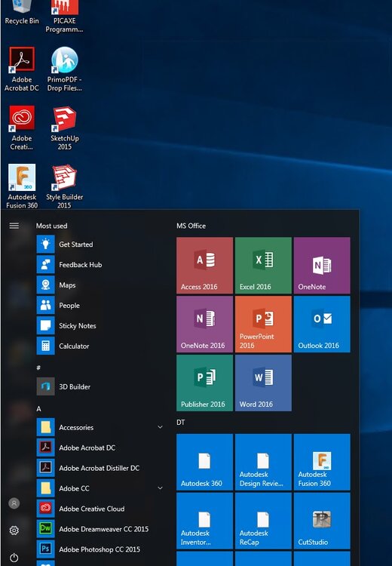Launch the Access 2016 tile
The image size is (392, 566).
204,266
